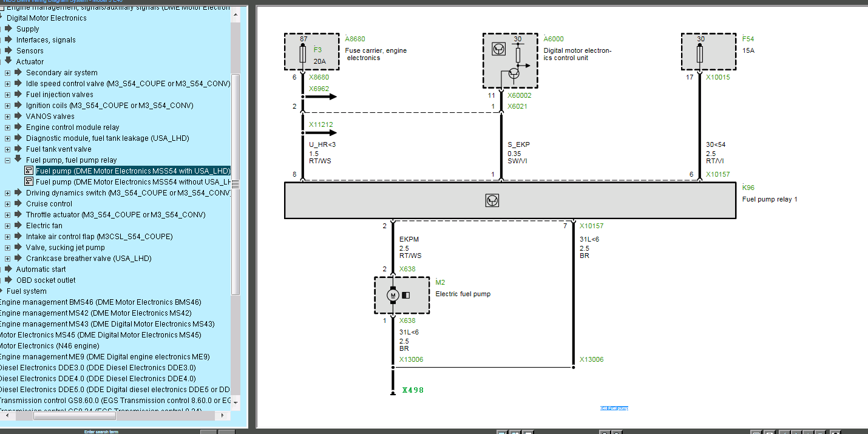Click the F54 15A fuse symbol
Viewport: 868px width, 434px height.
pyautogui.click(x=700, y=55)
